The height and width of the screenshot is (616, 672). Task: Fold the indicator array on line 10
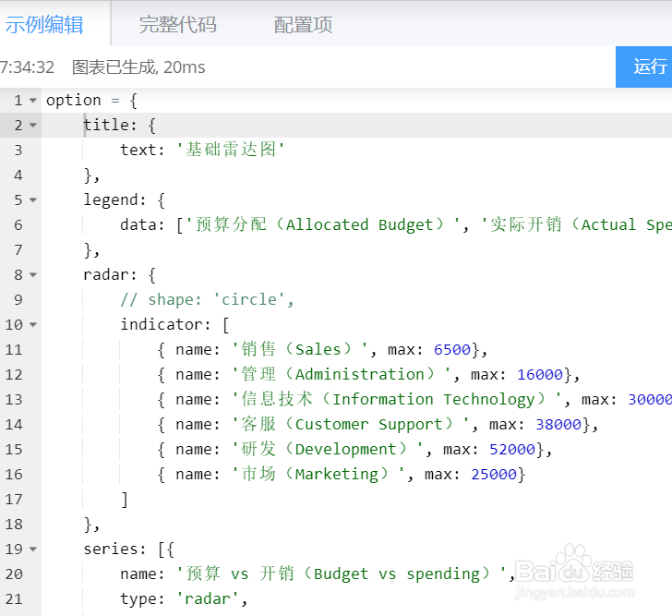[x=34, y=324]
